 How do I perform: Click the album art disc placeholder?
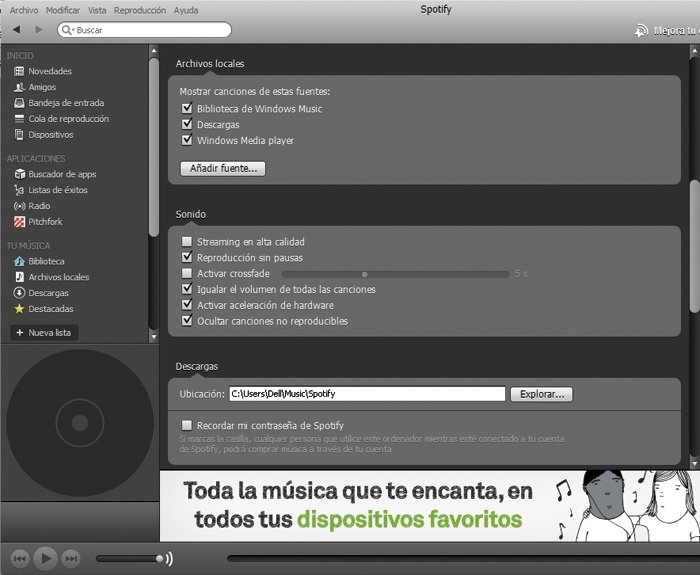coord(80,422)
